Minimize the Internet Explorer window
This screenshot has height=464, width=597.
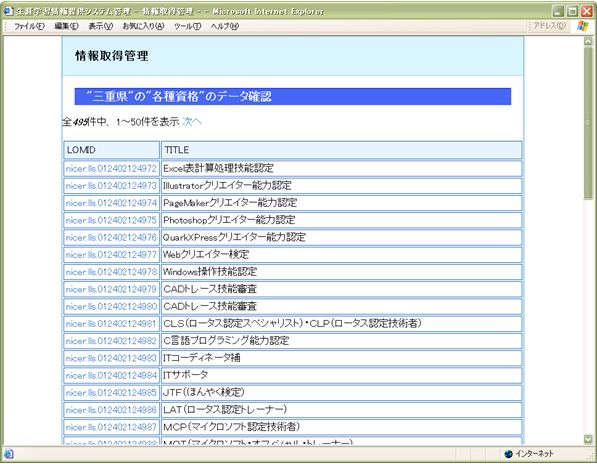click(x=558, y=11)
